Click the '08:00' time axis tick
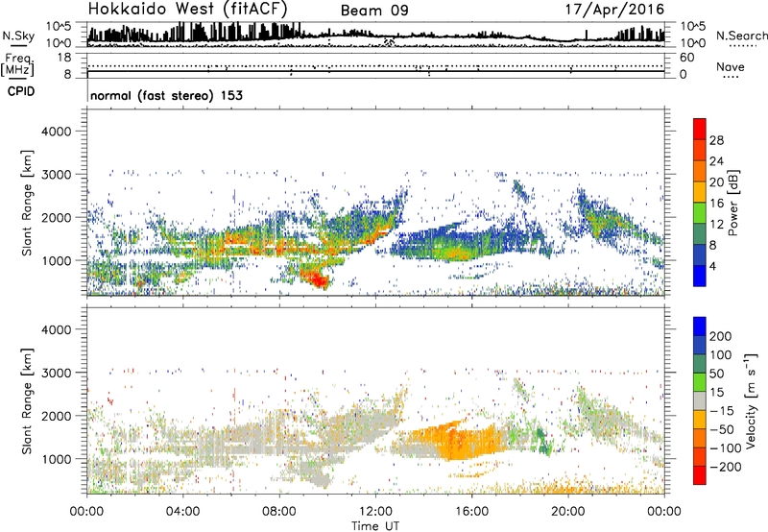Screen dimensions: 768x532 [279, 512]
